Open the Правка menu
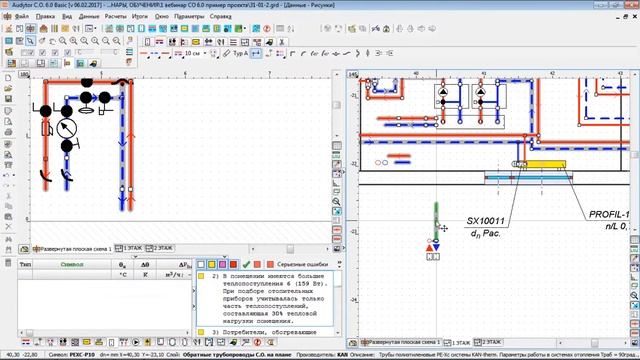640x360 pixels. point(45,16)
